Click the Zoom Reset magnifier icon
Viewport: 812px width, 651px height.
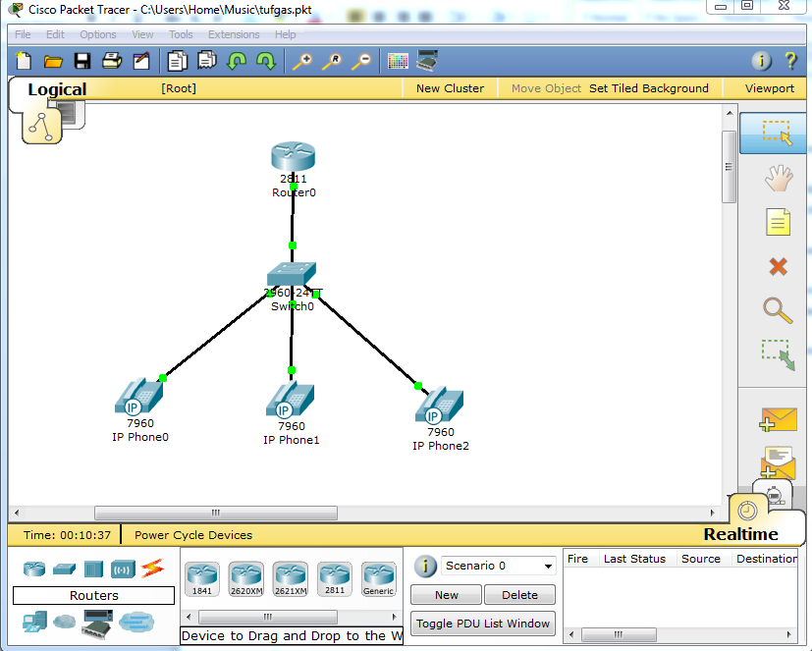point(332,61)
